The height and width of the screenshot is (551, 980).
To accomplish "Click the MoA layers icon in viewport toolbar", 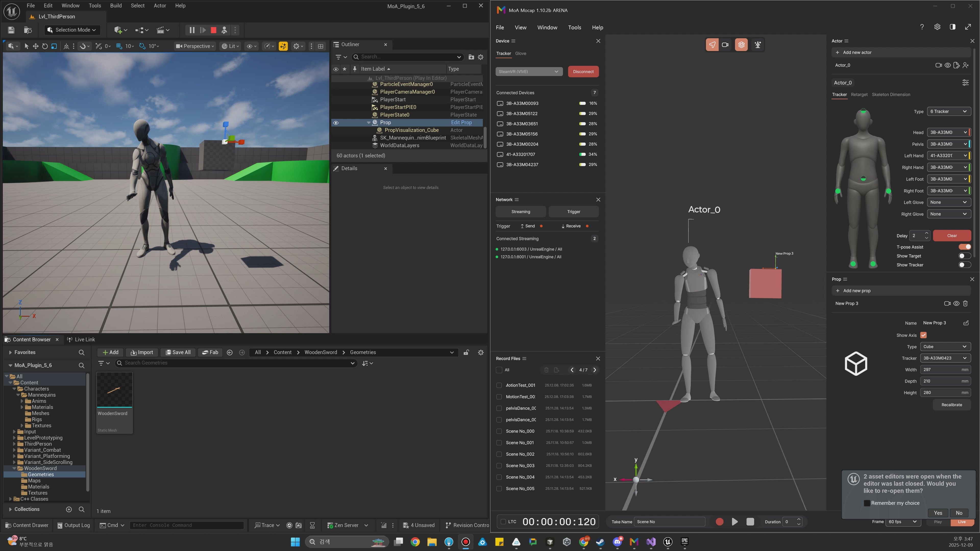I will click(x=741, y=45).
